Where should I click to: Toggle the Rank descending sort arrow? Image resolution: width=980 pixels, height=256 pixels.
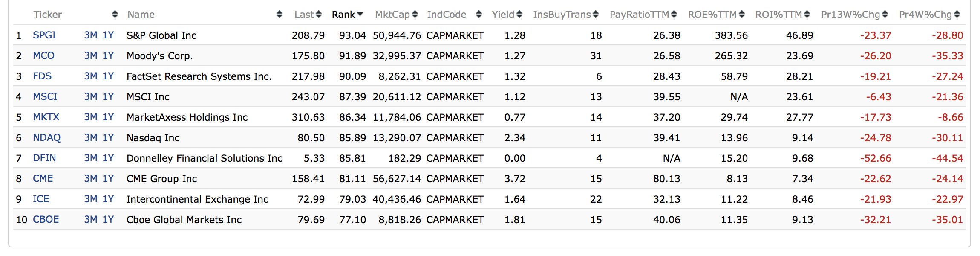pos(360,15)
